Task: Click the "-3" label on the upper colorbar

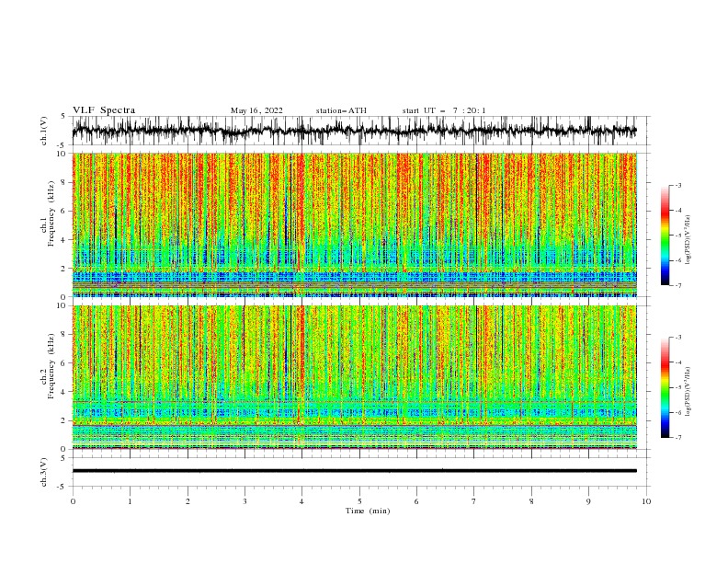Action: click(678, 185)
